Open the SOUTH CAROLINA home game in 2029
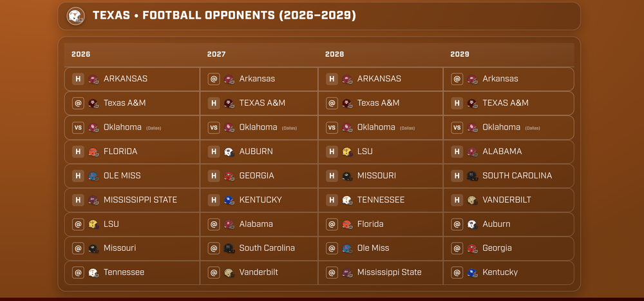The height and width of the screenshot is (301, 644). tap(516, 176)
